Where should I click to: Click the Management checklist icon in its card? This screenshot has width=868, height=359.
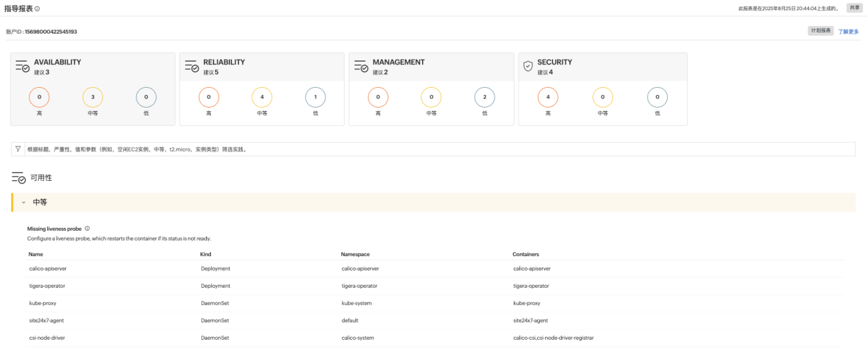pyautogui.click(x=360, y=66)
